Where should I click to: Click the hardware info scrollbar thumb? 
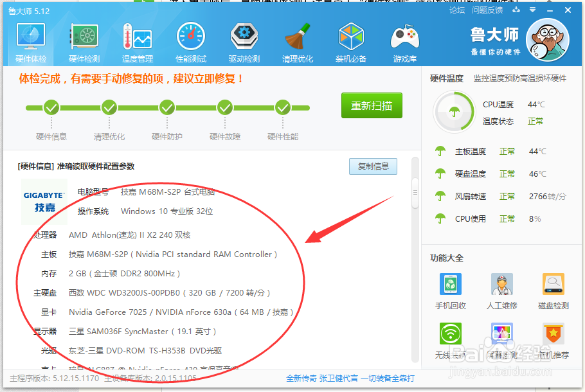coord(415,193)
